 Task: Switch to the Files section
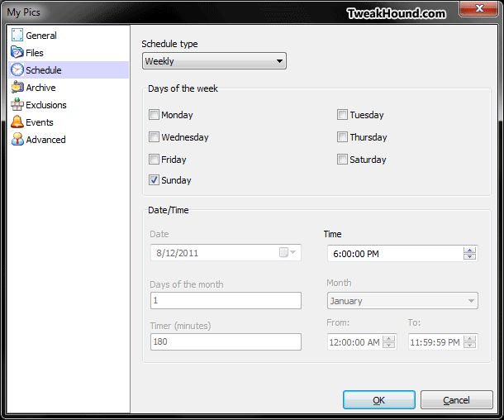click(35, 53)
